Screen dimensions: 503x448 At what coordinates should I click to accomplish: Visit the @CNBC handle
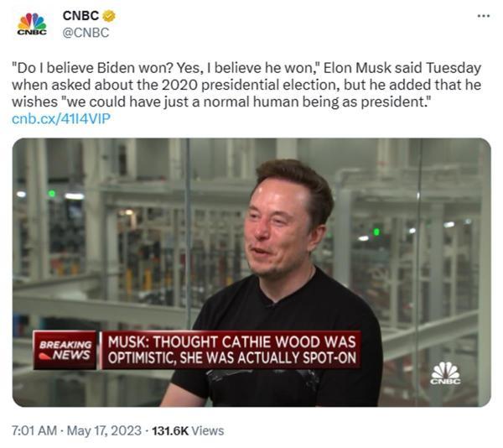86,33
